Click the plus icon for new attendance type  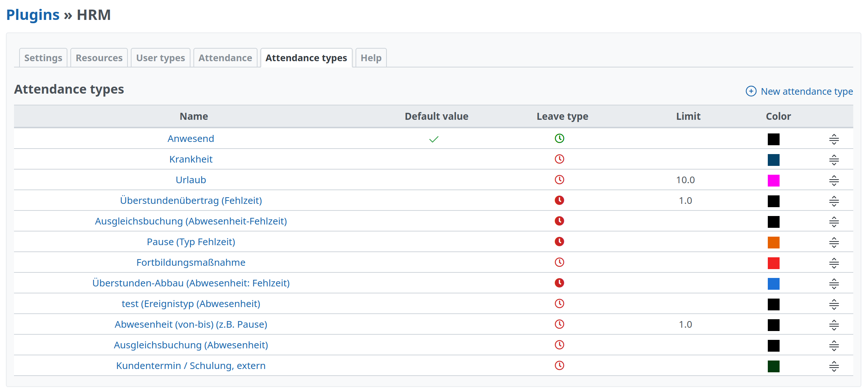point(751,91)
